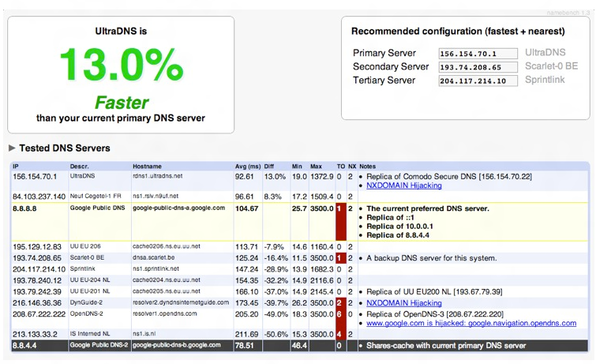The width and height of the screenshot is (596, 364).
Task: Click average value 92.61
Action: click(x=245, y=177)
